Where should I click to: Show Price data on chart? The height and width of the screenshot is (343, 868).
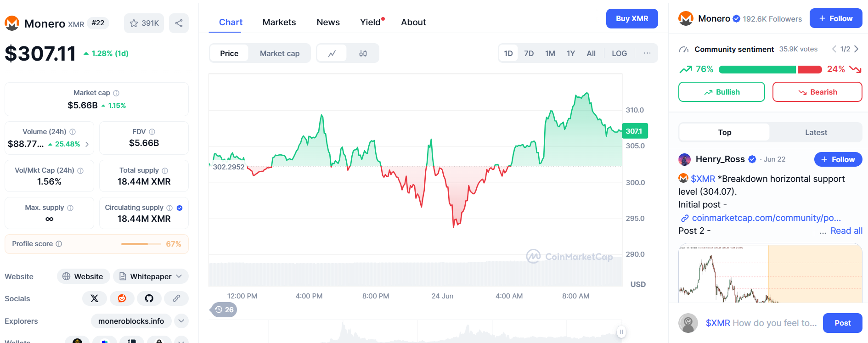[229, 53]
